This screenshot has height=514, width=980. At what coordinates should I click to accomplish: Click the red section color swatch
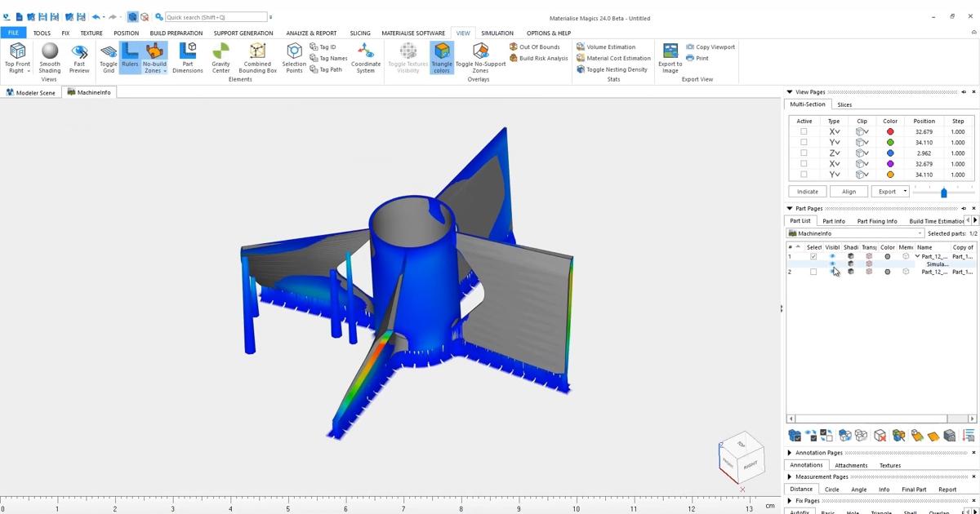tap(890, 131)
